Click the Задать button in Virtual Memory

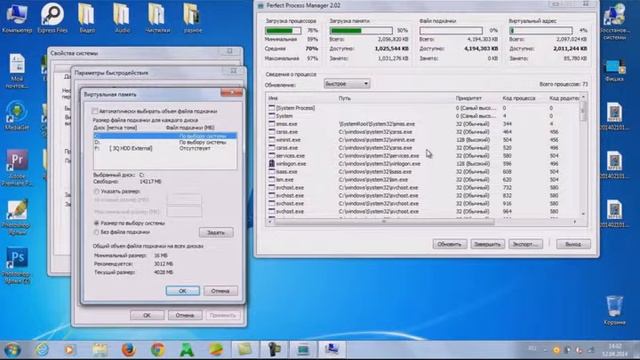click(216, 233)
